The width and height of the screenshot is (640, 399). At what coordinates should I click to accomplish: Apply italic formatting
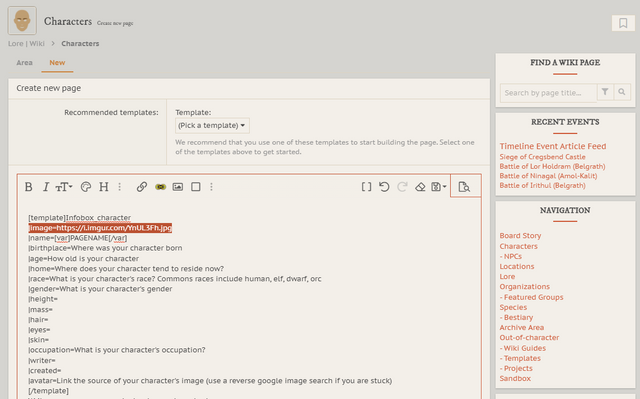coord(46,187)
